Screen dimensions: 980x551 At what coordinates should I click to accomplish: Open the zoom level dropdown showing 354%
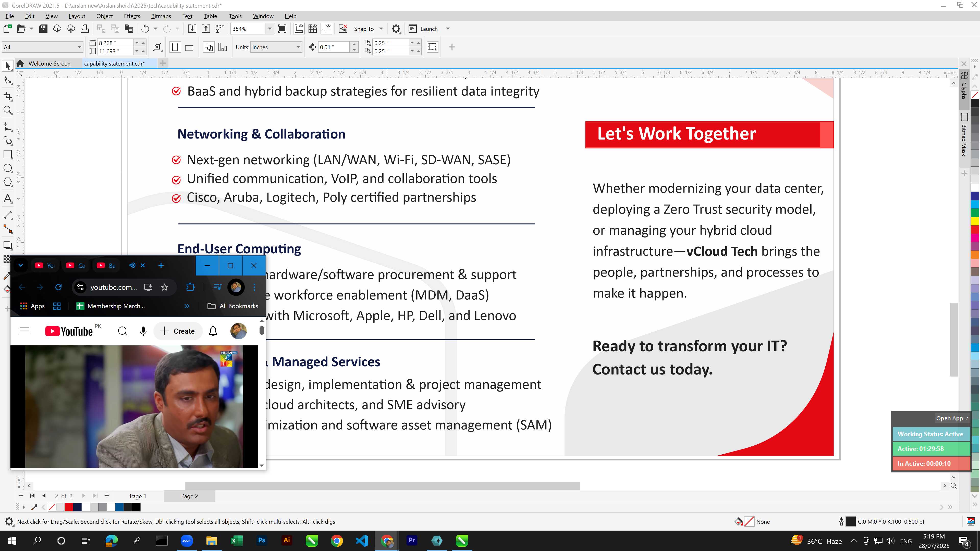270,29
